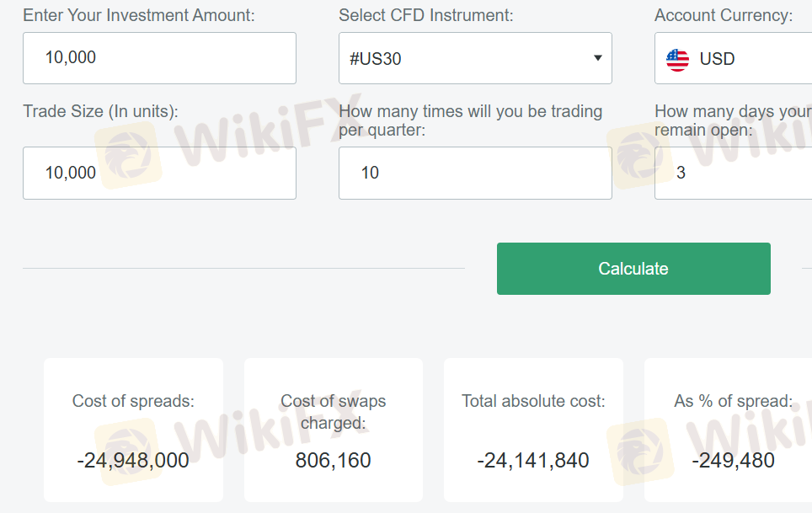Click the -249,480 percentage value
Image resolution: width=812 pixels, height=513 pixels.
[x=734, y=460]
